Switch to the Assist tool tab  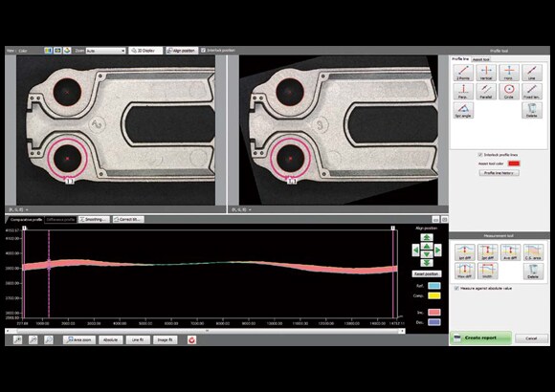(480, 59)
